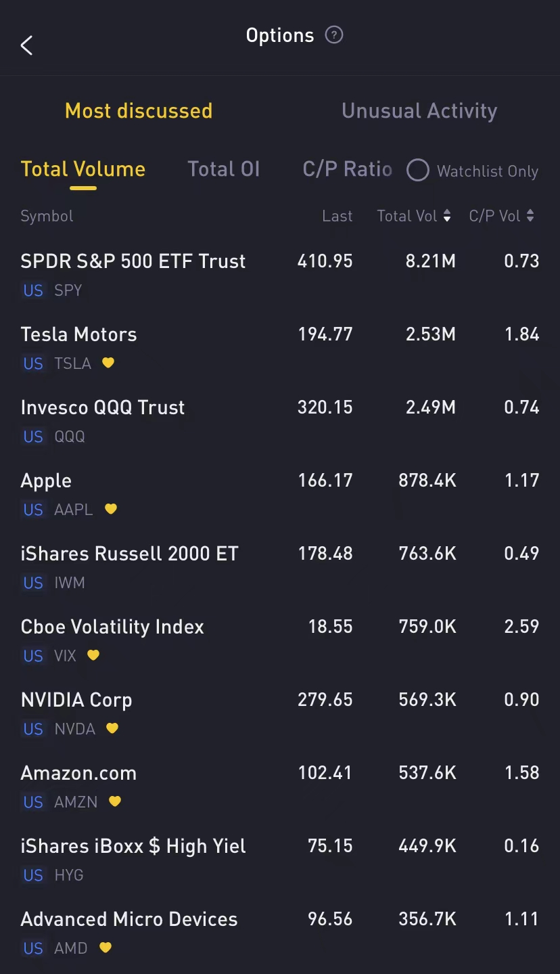This screenshot has height=974, width=560.
Task: Tap the heart icon next to TSLA
Action: tap(108, 363)
